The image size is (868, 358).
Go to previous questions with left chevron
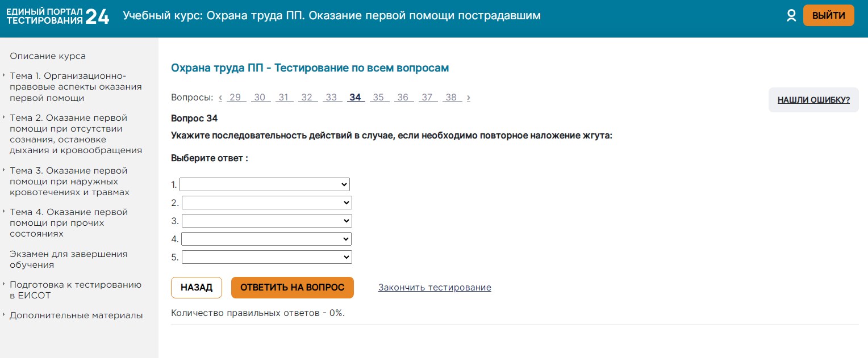pyautogui.click(x=220, y=98)
